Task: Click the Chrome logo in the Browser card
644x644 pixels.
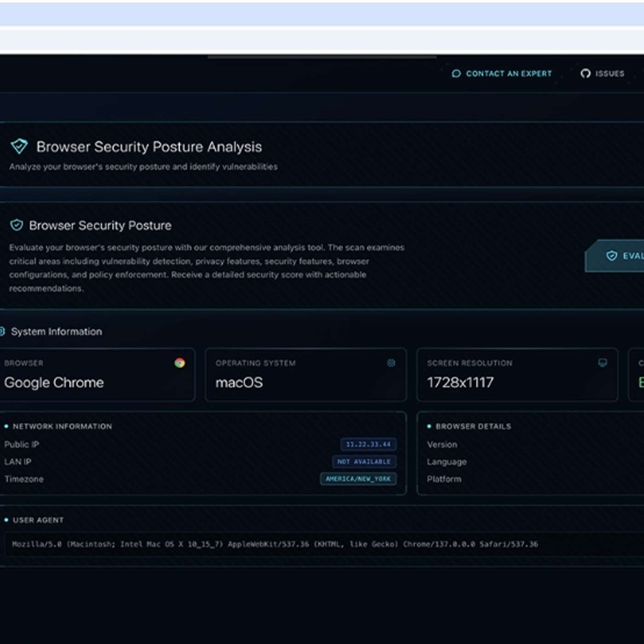Action: click(x=180, y=363)
